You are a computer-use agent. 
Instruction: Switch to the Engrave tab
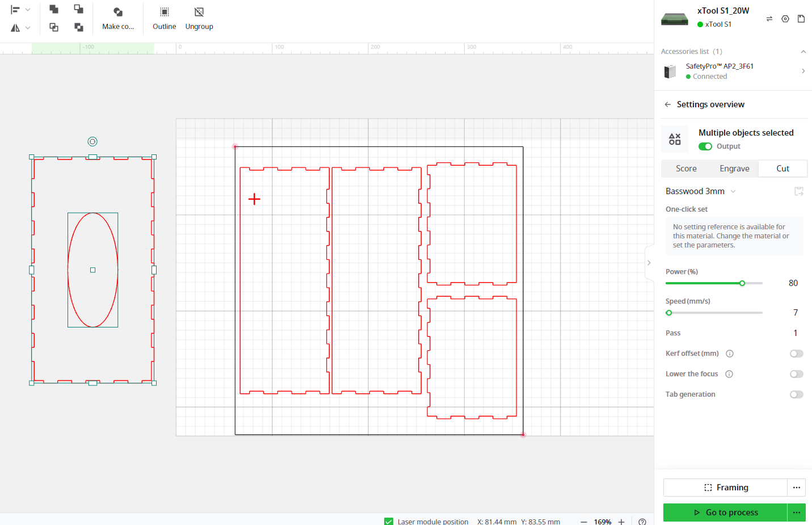coord(734,169)
